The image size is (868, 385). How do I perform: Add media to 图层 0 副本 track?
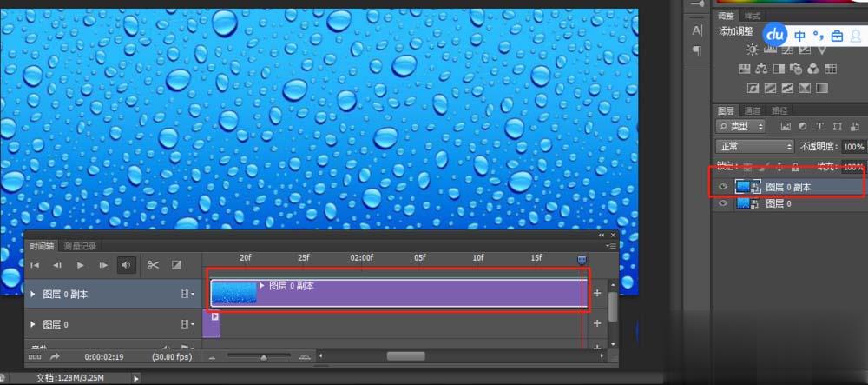point(597,293)
